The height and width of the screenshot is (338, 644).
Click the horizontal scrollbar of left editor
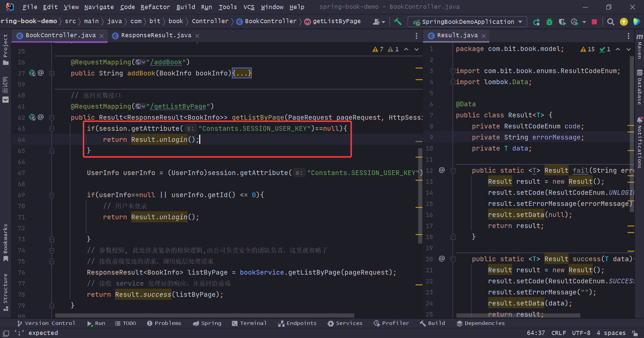(x=205, y=316)
